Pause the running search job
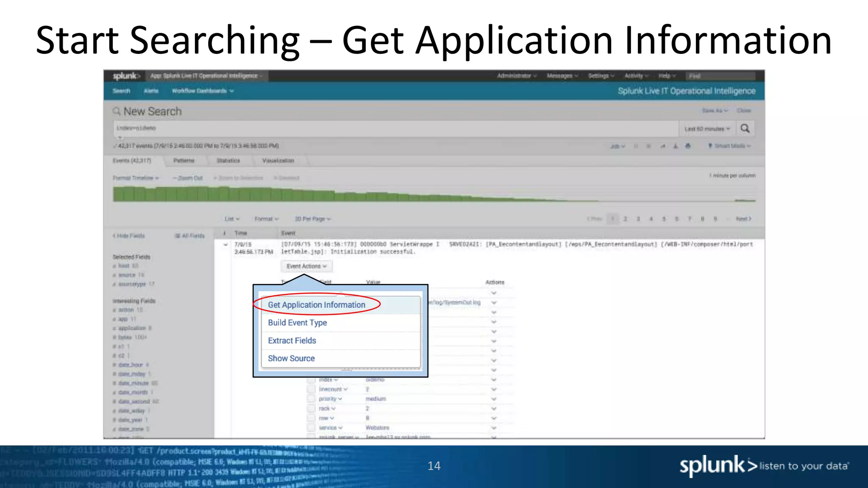 click(x=636, y=146)
